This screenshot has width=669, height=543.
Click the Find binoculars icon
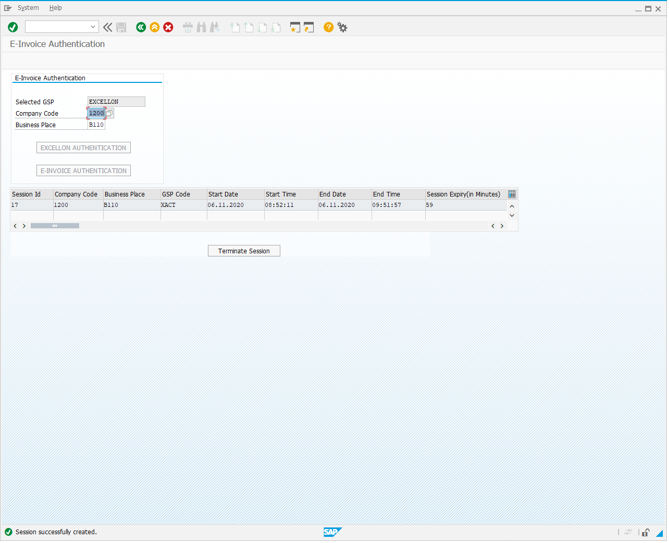201,27
